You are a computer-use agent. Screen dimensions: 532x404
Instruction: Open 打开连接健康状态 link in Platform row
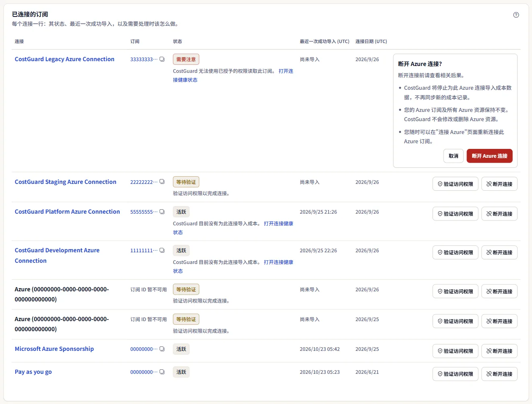pos(278,224)
